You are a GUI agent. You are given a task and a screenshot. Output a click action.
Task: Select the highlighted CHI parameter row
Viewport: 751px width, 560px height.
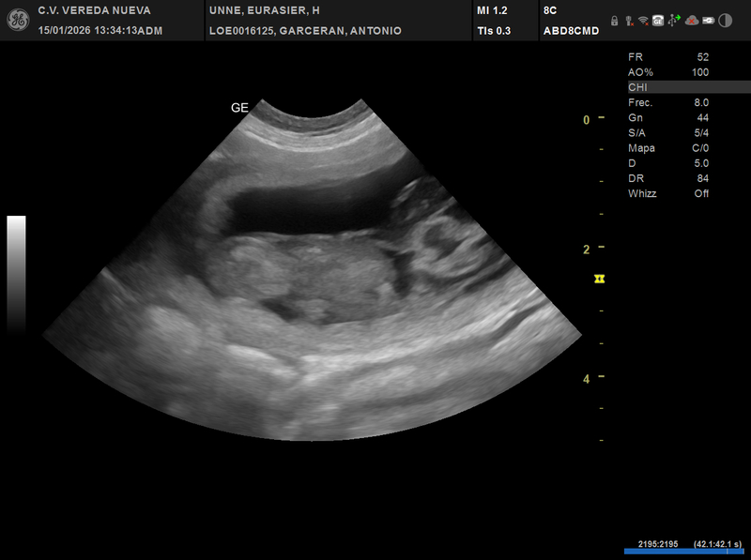tap(687, 87)
